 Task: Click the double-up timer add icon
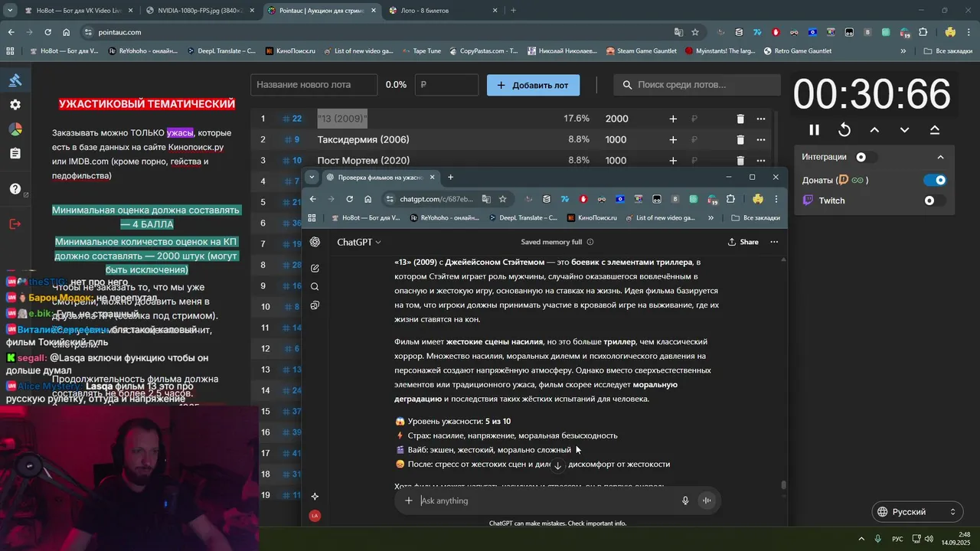935,130
